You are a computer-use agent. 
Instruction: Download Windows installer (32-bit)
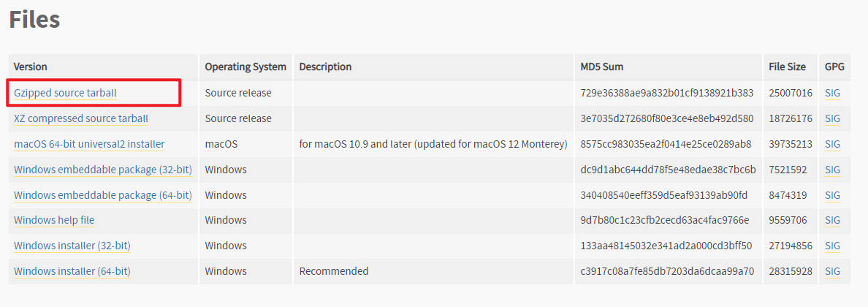click(x=72, y=246)
